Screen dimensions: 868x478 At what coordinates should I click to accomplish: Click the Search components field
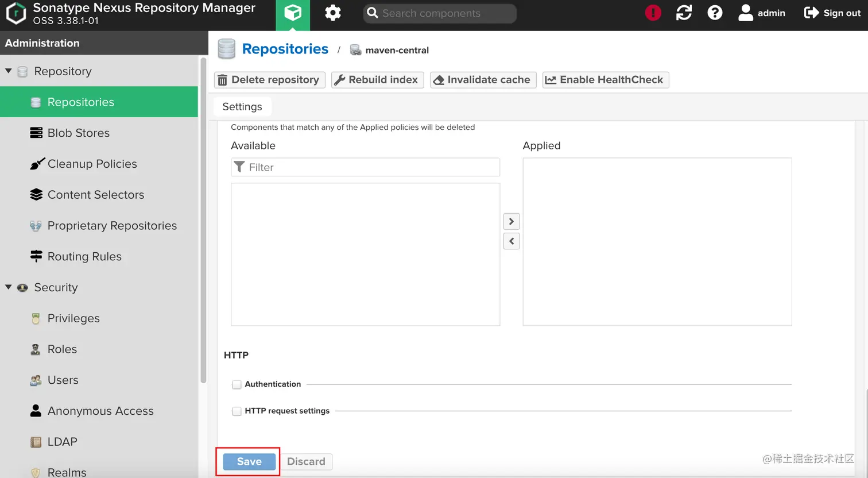click(x=440, y=13)
